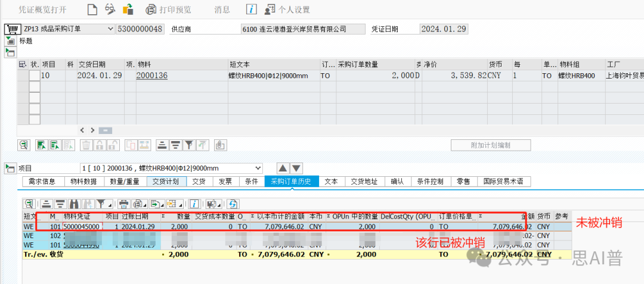
Task: Click the printer icon in history toolbar
Action: coord(123,203)
